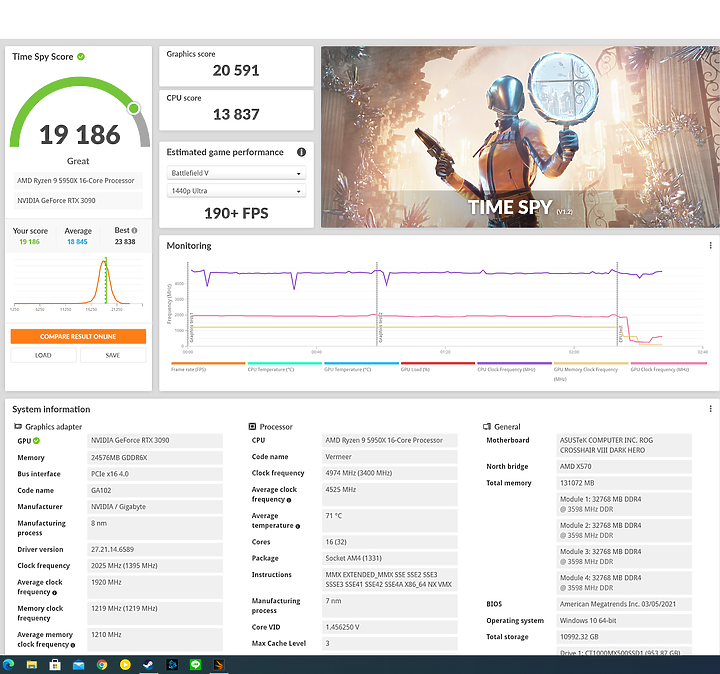
Task: Toggle the Frame rate (FPS) chart legend
Action: 208,367
